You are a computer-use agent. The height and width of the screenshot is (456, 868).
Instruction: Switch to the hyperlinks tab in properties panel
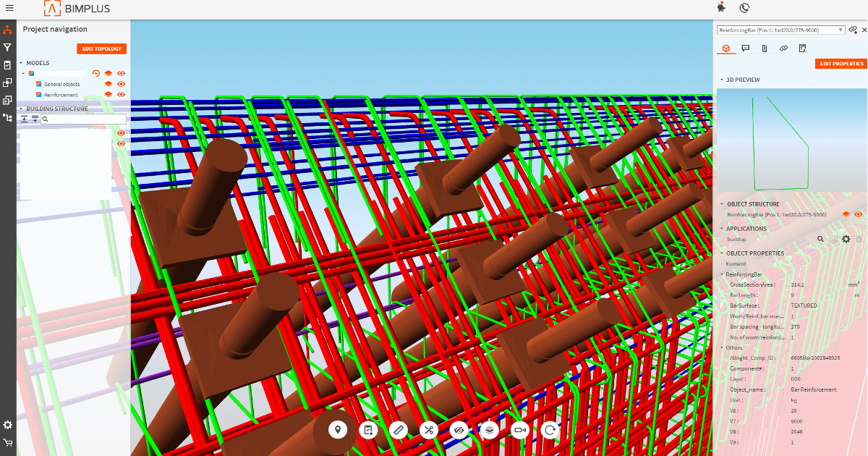(783, 48)
